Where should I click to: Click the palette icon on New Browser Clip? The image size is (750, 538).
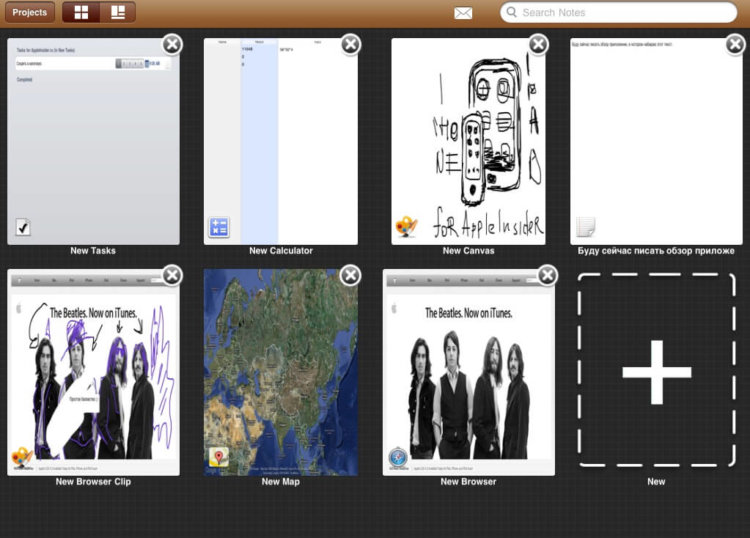(x=22, y=458)
